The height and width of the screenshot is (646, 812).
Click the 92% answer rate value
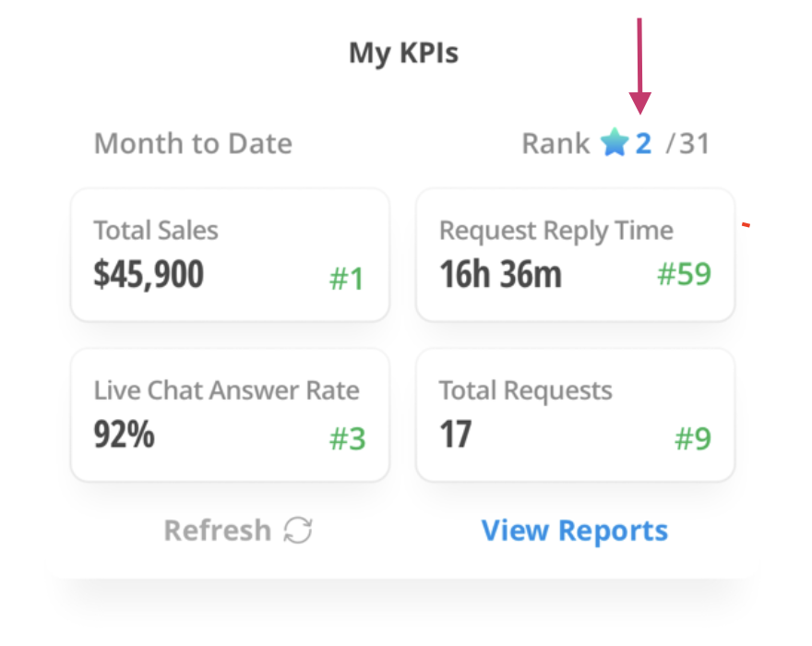[x=124, y=435]
